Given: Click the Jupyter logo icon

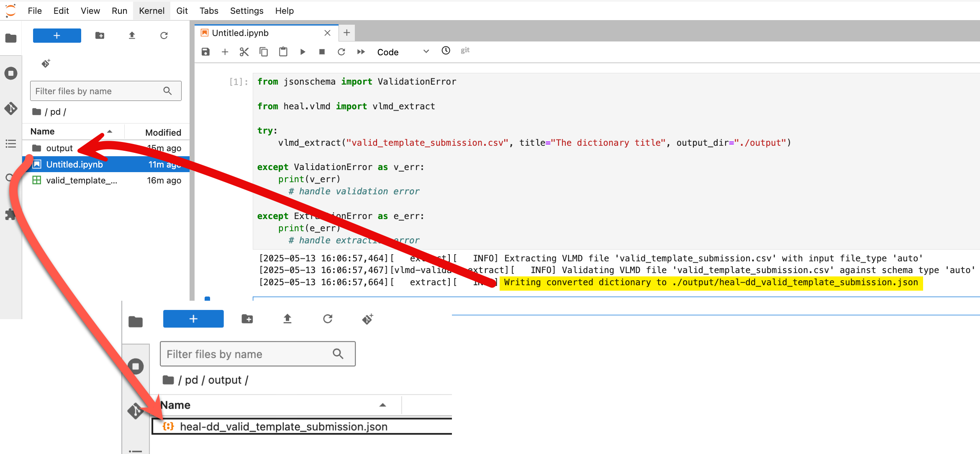Looking at the screenshot, I should (x=10, y=11).
